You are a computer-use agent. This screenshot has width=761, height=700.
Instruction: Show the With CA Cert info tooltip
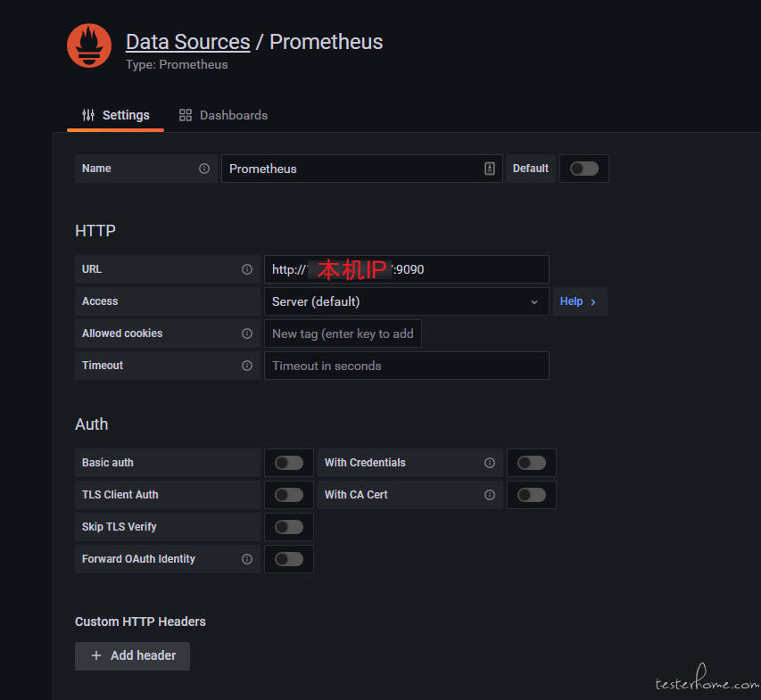[490, 495]
